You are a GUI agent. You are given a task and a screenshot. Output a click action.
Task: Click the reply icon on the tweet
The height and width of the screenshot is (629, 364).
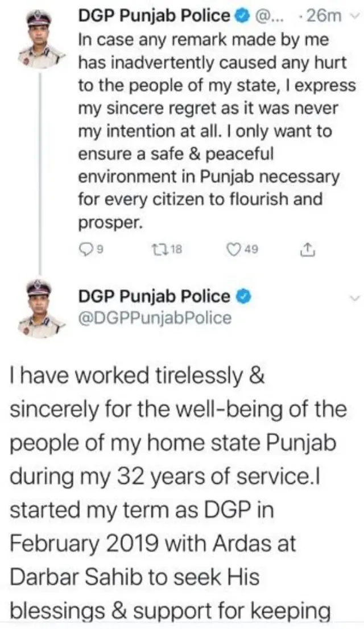[x=86, y=247]
